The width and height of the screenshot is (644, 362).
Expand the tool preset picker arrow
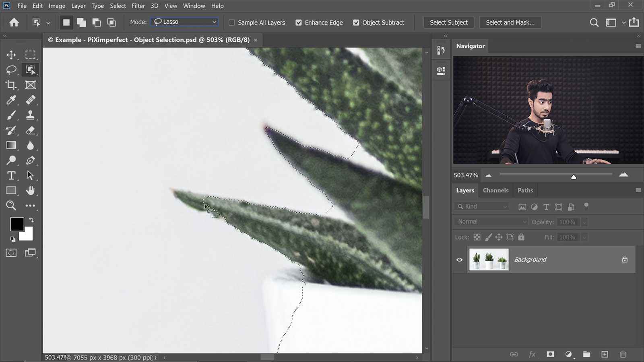tap(48, 23)
